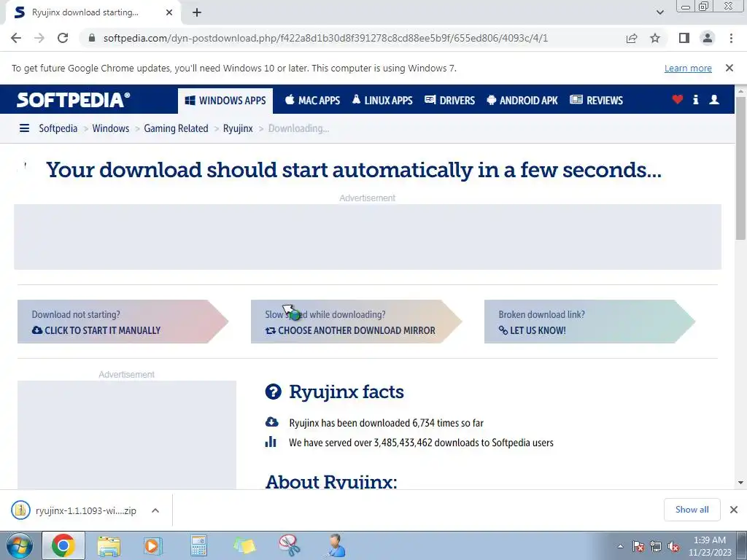Open Learn more about Chrome updates

(688, 68)
